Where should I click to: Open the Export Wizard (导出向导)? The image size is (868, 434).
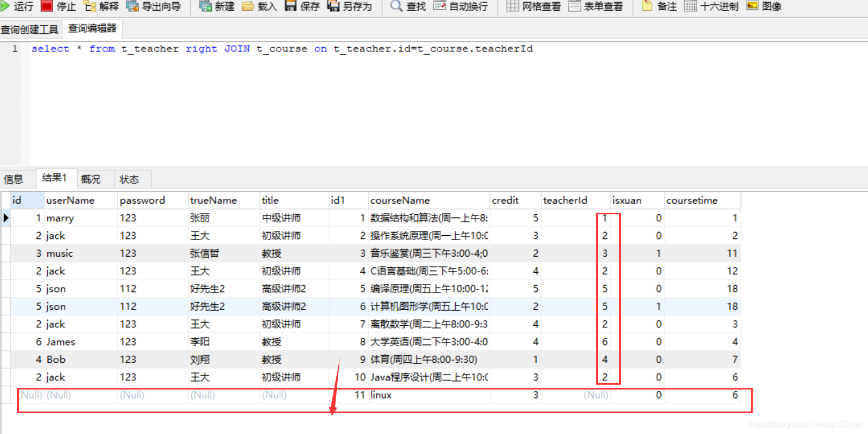click(153, 6)
